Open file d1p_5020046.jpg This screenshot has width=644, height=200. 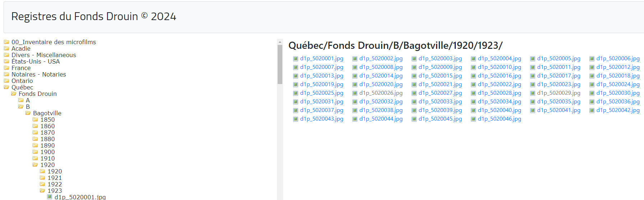point(500,119)
